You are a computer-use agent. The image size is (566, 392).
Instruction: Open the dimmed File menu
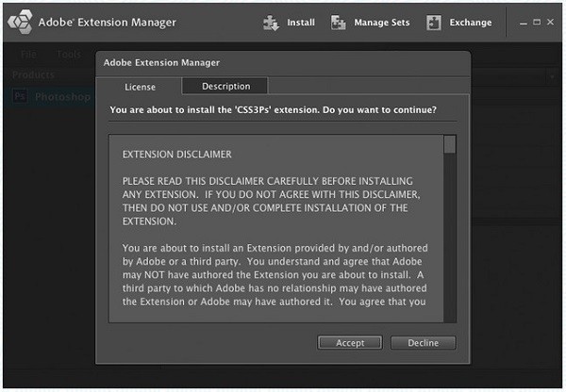28,55
